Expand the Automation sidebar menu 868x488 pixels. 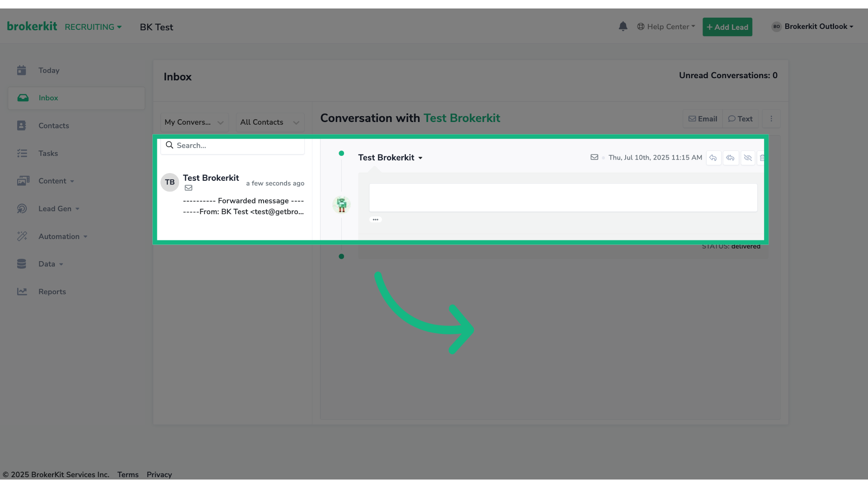pyautogui.click(x=63, y=237)
